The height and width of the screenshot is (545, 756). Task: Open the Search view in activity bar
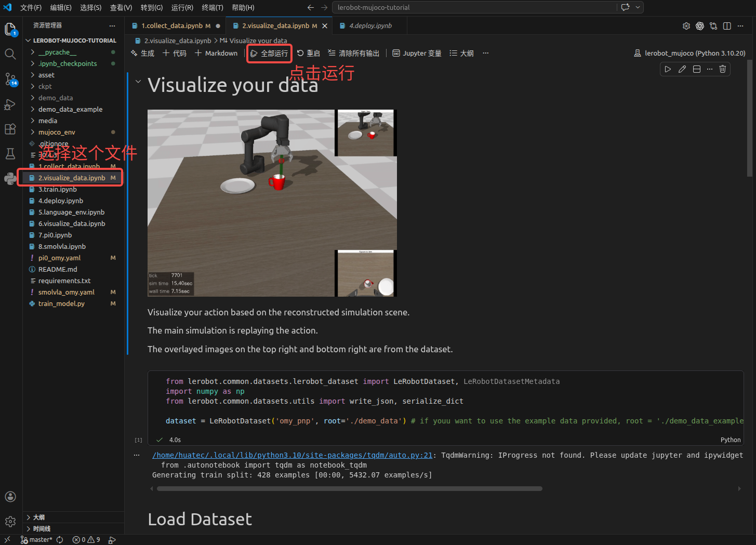[10, 54]
